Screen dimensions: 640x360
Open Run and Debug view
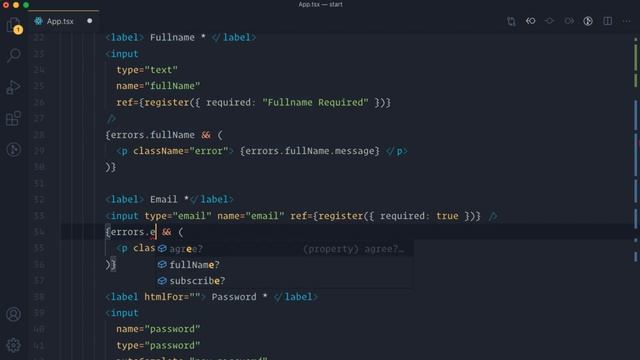pos(13,87)
